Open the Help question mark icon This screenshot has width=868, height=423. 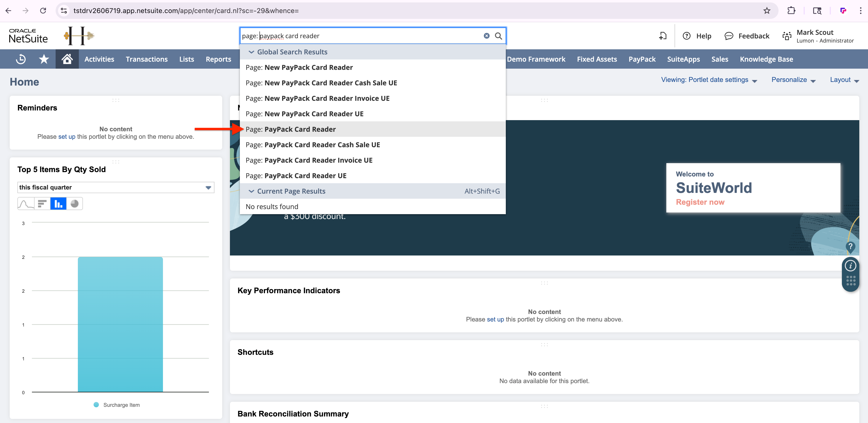[x=686, y=36]
